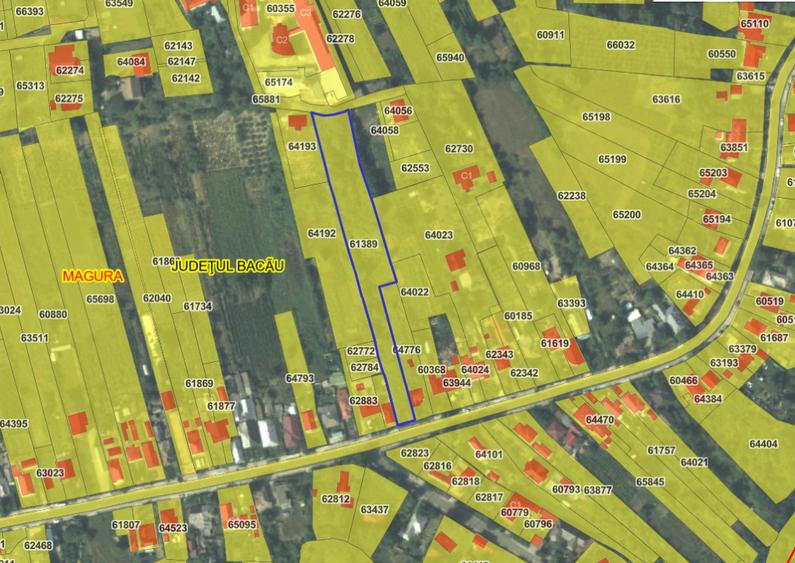Viewport: 795px width, 563px height.
Task: Click parcel label 65198
Action: click(x=596, y=117)
